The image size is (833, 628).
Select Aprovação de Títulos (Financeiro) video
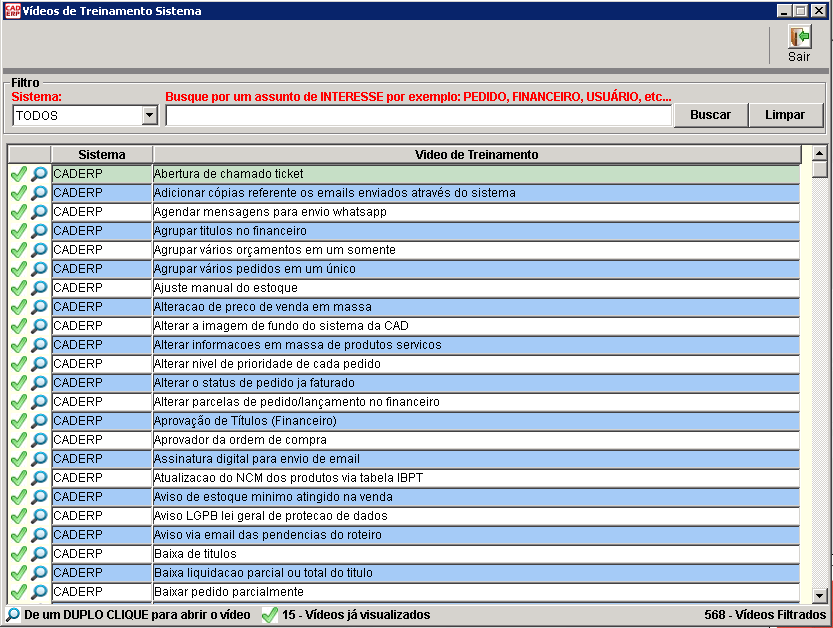click(477, 421)
